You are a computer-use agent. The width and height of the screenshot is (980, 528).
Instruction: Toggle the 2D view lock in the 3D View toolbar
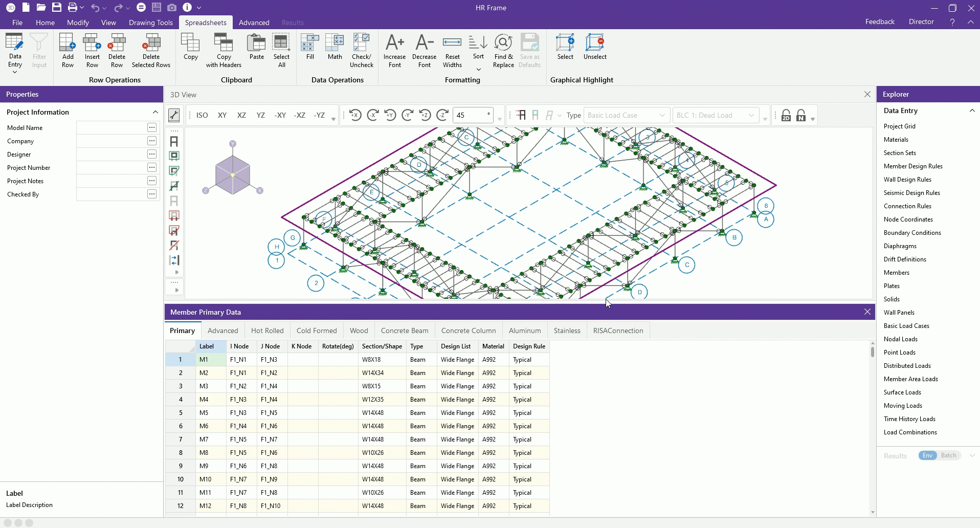pos(786,115)
